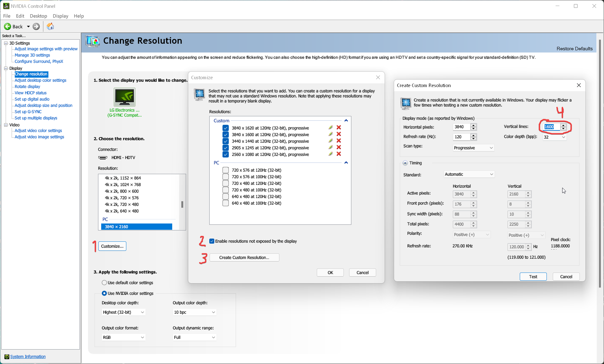This screenshot has height=364, width=604.
Task: Edit 3840 x 1620 custom resolution pencil
Action: pos(331,127)
